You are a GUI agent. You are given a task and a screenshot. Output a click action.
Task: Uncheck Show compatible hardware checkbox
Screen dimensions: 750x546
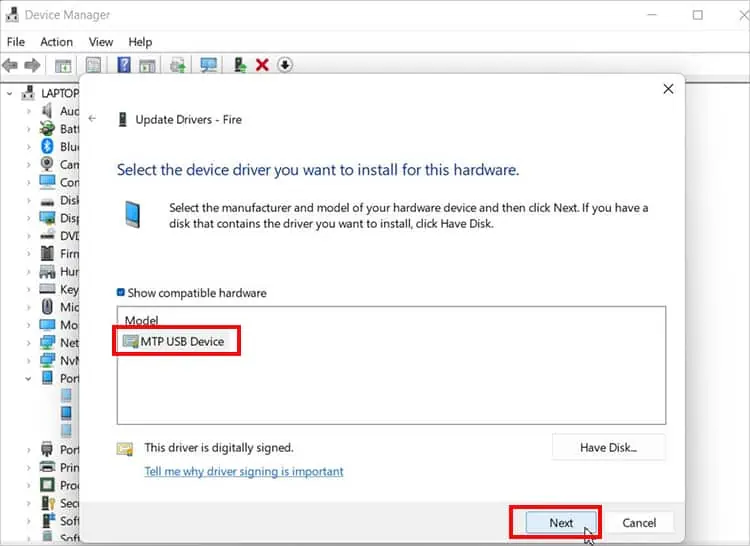tap(121, 292)
